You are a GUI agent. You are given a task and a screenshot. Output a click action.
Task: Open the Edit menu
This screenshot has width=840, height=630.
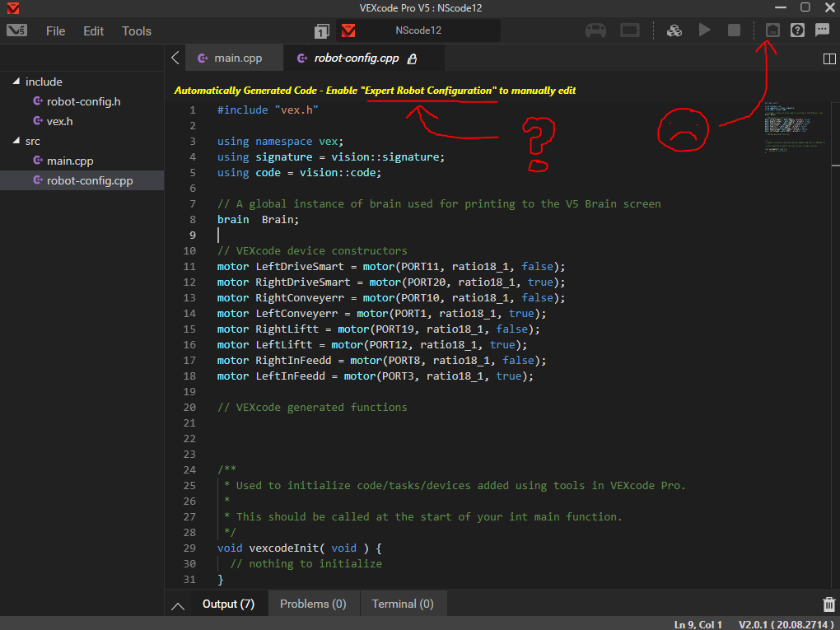pos(93,31)
